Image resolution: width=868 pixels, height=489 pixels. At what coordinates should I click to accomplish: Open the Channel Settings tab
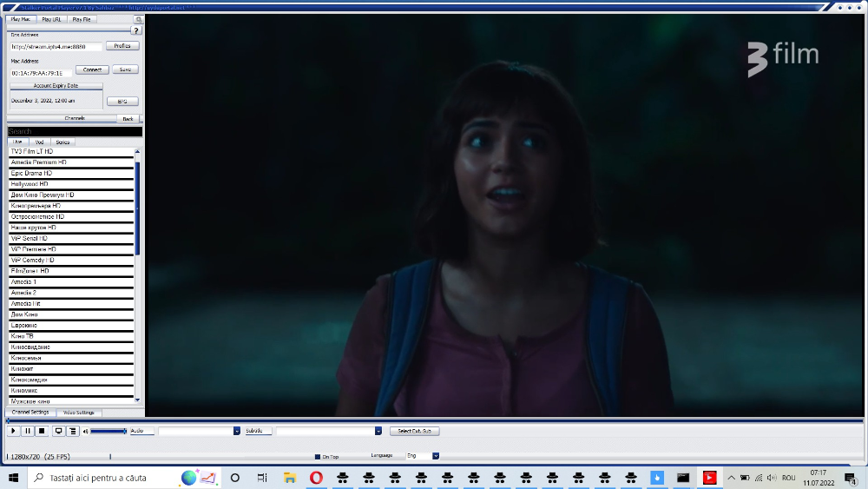pyautogui.click(x=30, y=413)
